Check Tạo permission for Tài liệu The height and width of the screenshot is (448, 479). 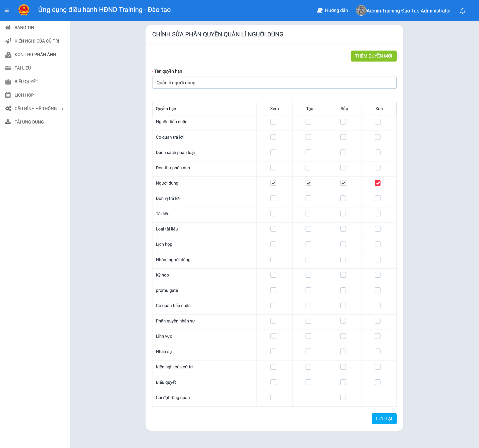coord(308,214)
